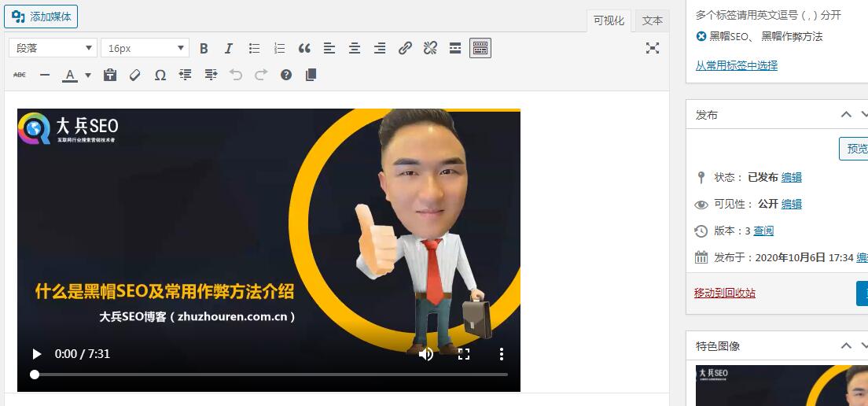Remove the link with unlink icon

pyautogui.click(x=430, y=48)
